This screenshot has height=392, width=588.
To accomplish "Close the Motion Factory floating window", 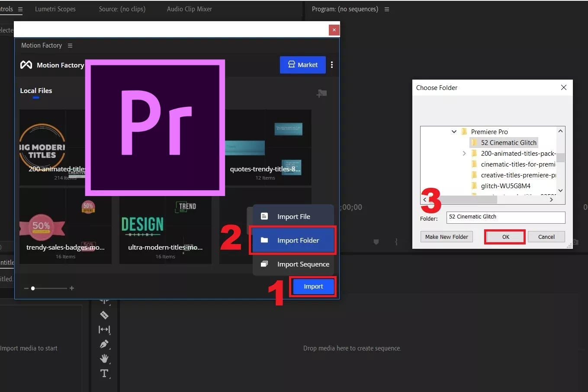I will (334, 30).
